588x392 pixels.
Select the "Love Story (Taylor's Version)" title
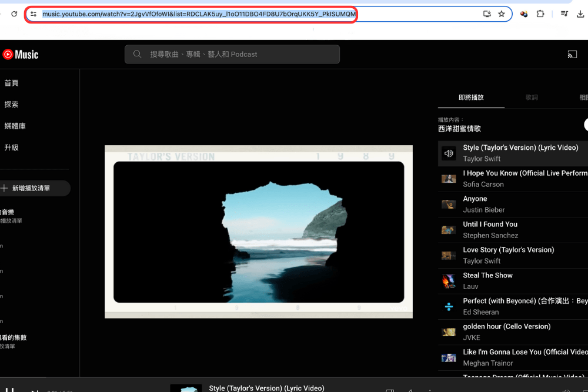click(509, 250)
